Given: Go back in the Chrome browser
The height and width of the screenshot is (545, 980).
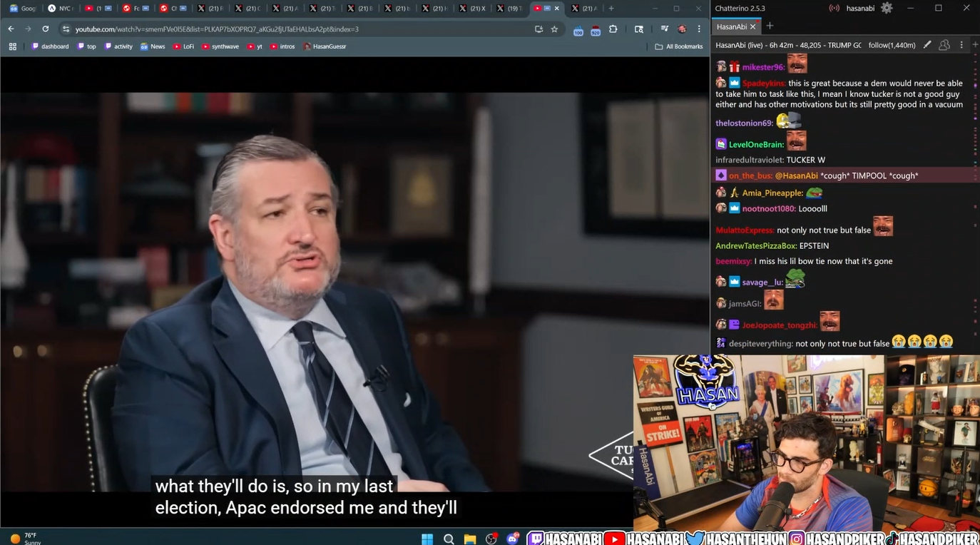Looking at the screenshot, I should (x=11, y=29).
